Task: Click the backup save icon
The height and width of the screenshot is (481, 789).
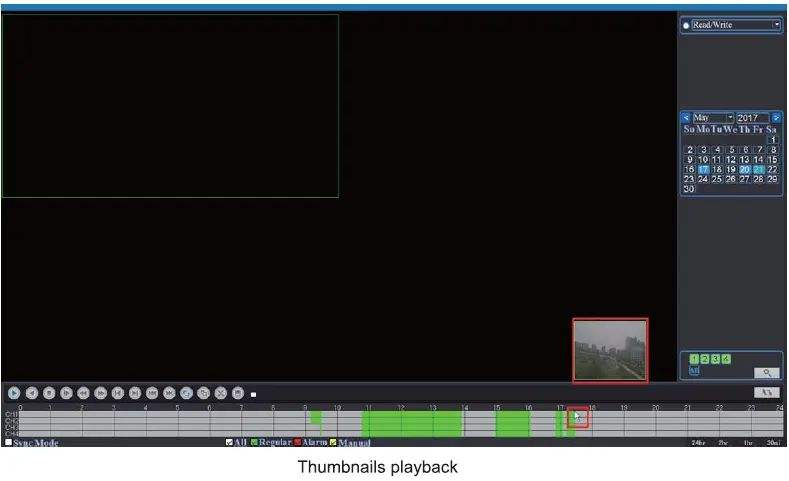Action: [238, 393]
